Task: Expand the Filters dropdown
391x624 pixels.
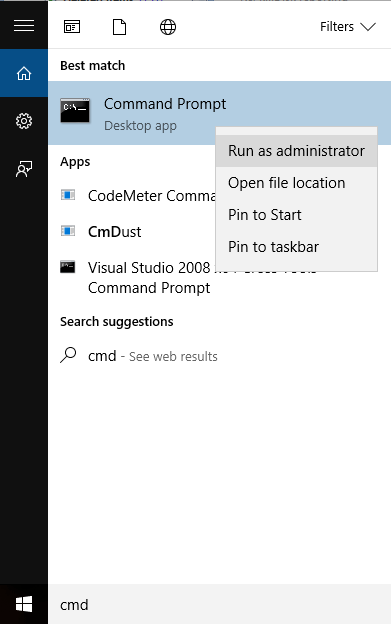Action: click(348, 27)
